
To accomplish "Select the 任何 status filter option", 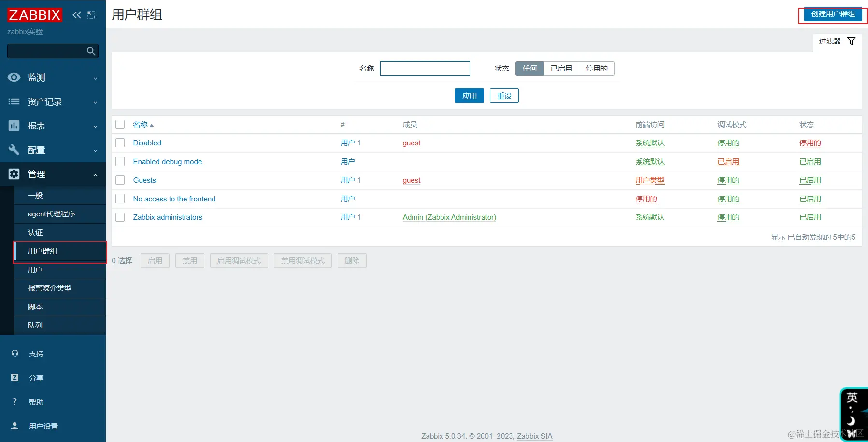I will click(529, 69).
